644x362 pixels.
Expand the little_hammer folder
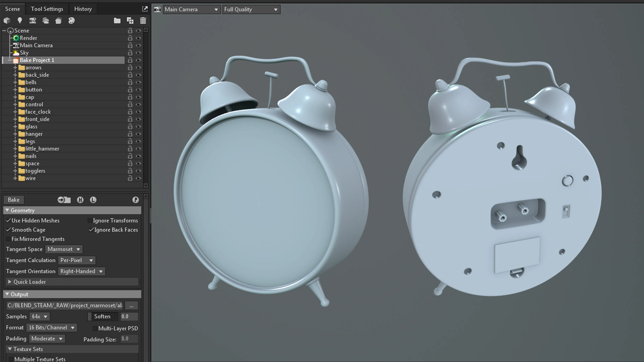[15, 149]
